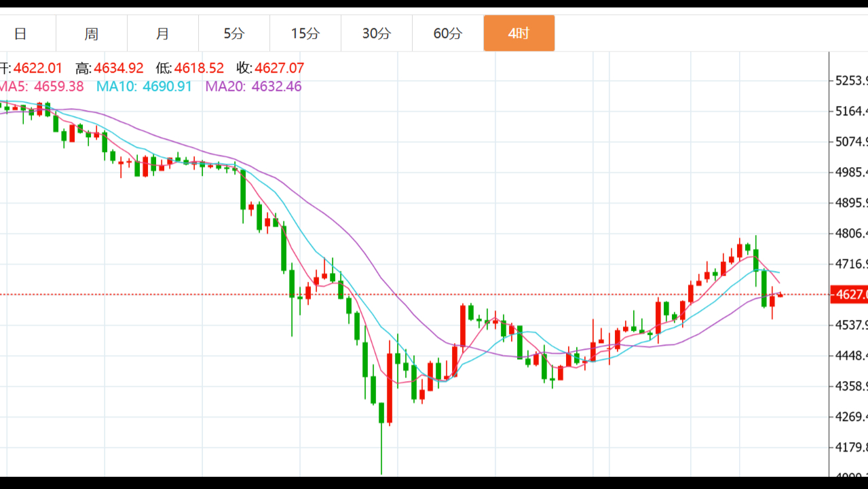Select the 周 (weekly) timeframe tab
This screenshot has height=489, width=868.
click(x=92, y=33)
